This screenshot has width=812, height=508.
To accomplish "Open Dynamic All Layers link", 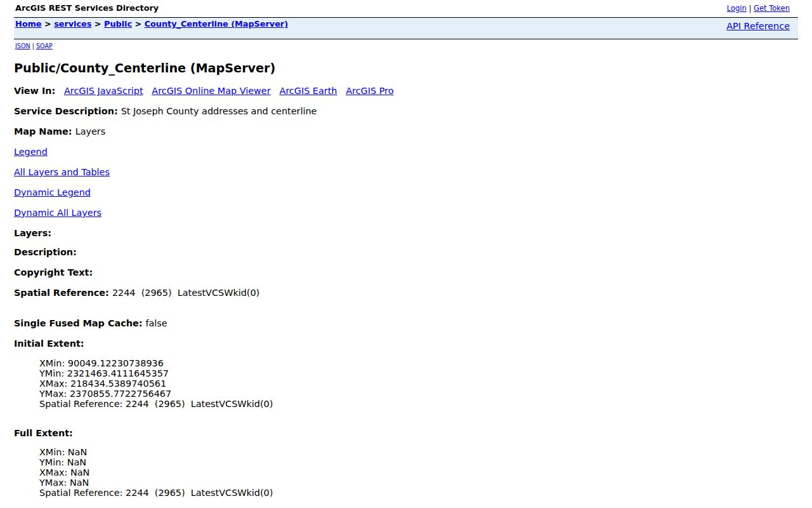I will click(x=58, y=213).
